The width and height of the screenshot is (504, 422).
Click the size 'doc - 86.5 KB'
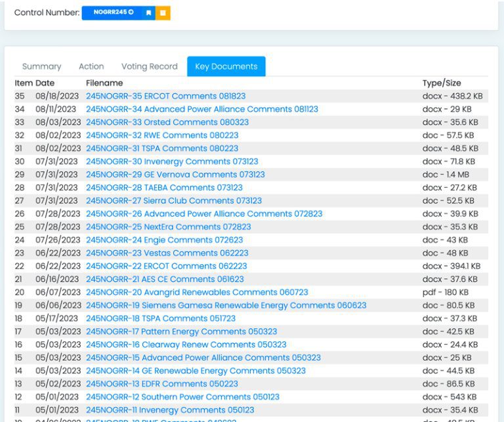coord(448,384)
